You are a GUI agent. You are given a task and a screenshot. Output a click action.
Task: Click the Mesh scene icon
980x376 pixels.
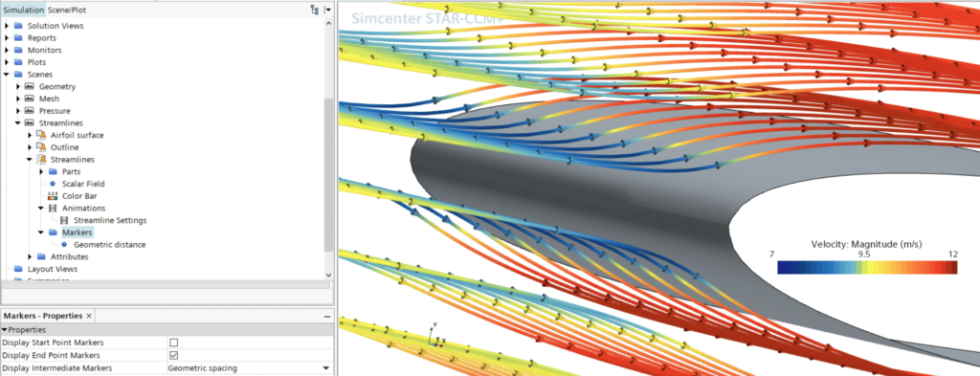click(x=29, y=99)
